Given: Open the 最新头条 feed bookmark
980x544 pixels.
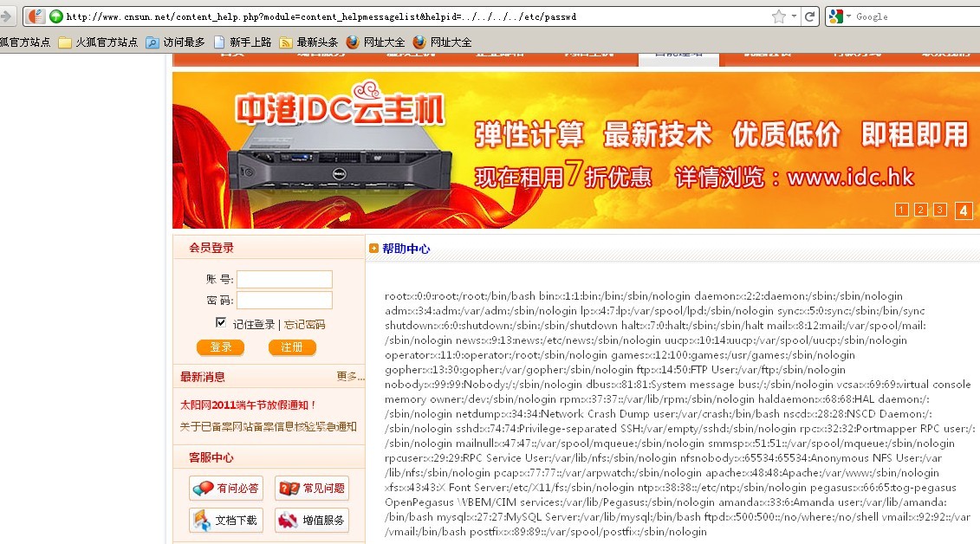Looking at the screenshot, I should tap(308, 42).
